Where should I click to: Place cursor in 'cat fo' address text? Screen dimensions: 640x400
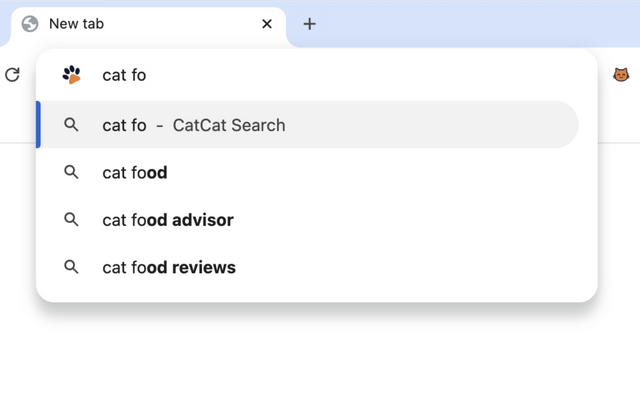(124, 76)
